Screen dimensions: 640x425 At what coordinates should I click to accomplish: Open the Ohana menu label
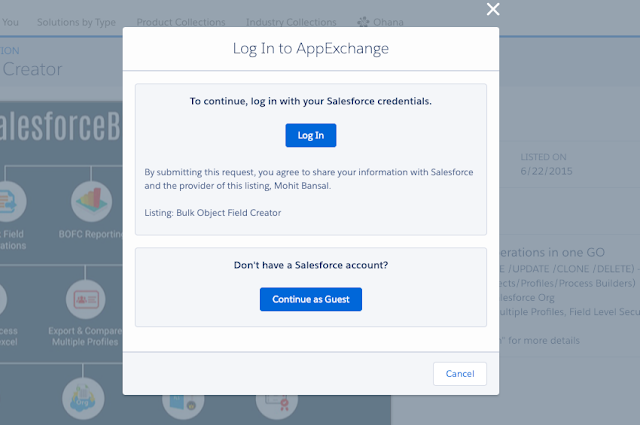[388, 22]
